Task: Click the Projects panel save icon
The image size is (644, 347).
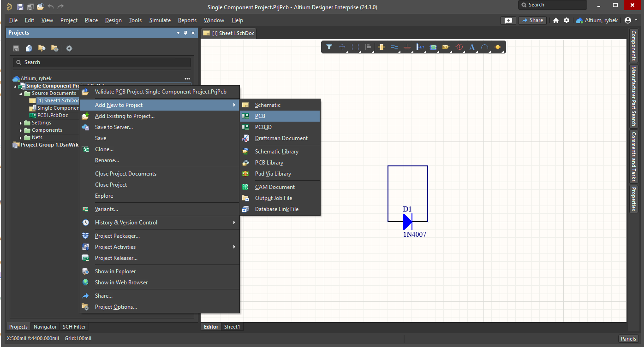Action: pyautogui.click(x=16, y=48)
